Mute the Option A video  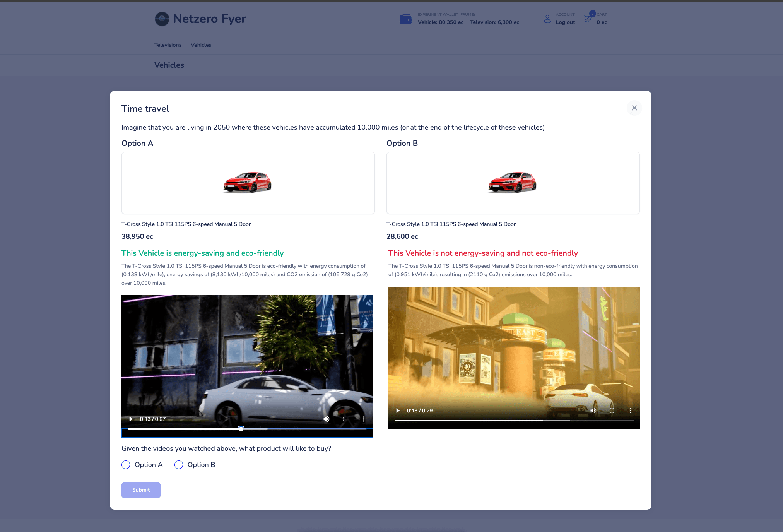pos(327,419)
